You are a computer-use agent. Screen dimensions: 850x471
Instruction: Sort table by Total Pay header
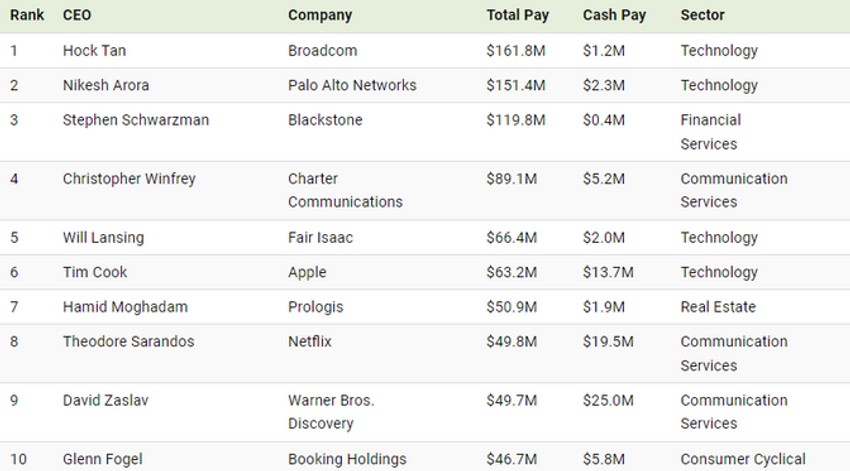(518, 15)
